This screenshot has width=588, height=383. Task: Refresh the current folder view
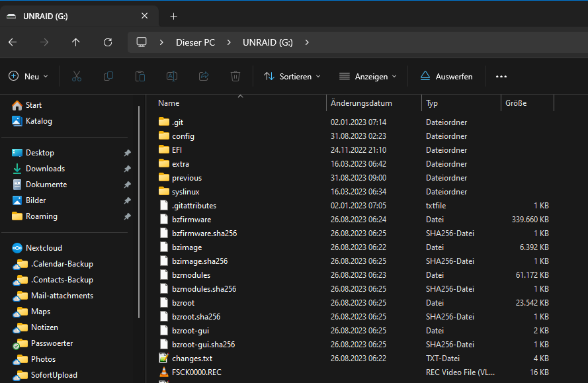(108, 42)
